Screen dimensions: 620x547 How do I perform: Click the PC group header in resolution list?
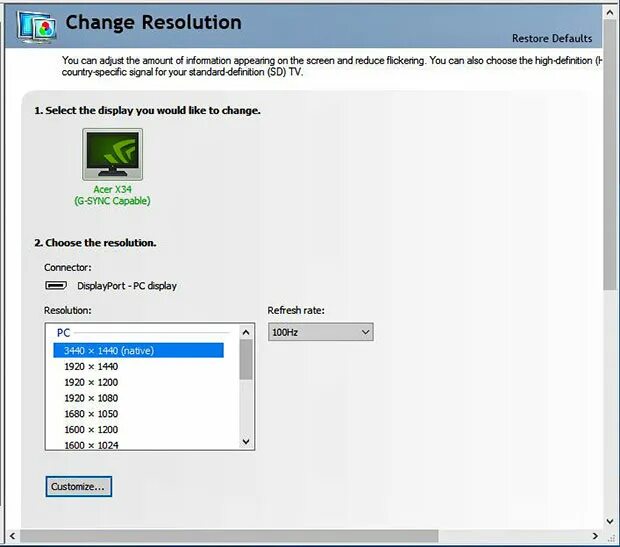tap(63, 333)
